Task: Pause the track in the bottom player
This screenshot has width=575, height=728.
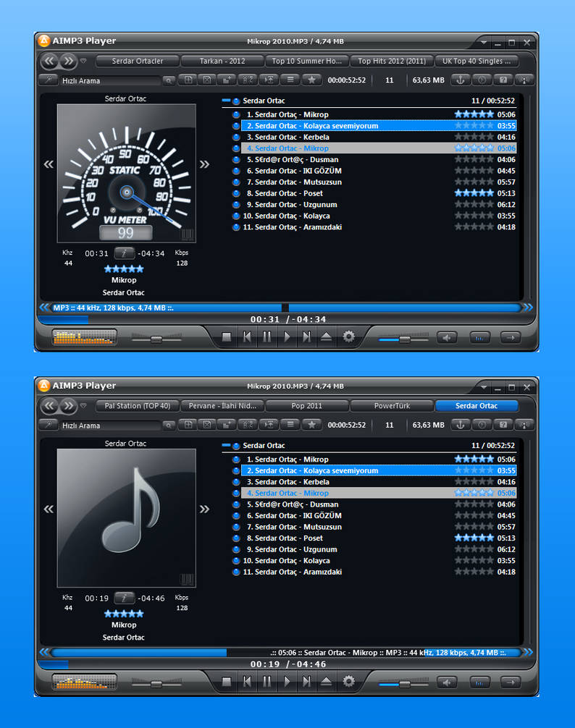Action: [x=267, y=682]
